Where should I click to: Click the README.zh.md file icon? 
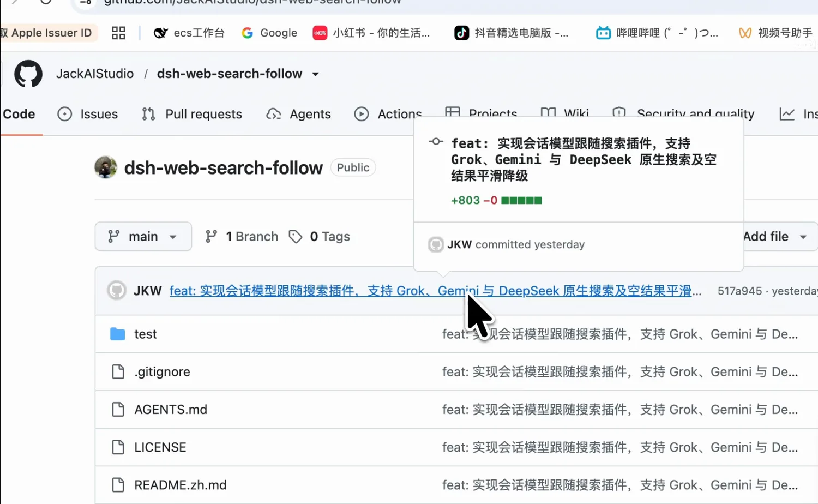tap(118, 485)
